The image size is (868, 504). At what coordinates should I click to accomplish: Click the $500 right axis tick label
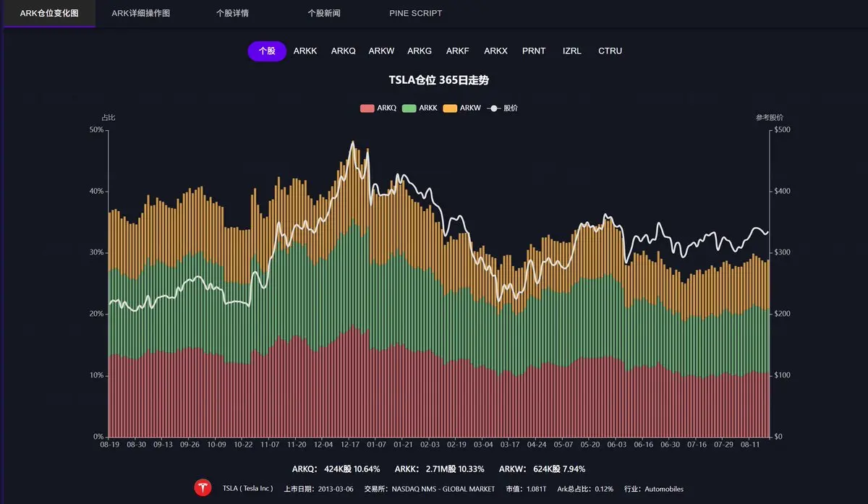pyautogui.click(x=783, y=129)
